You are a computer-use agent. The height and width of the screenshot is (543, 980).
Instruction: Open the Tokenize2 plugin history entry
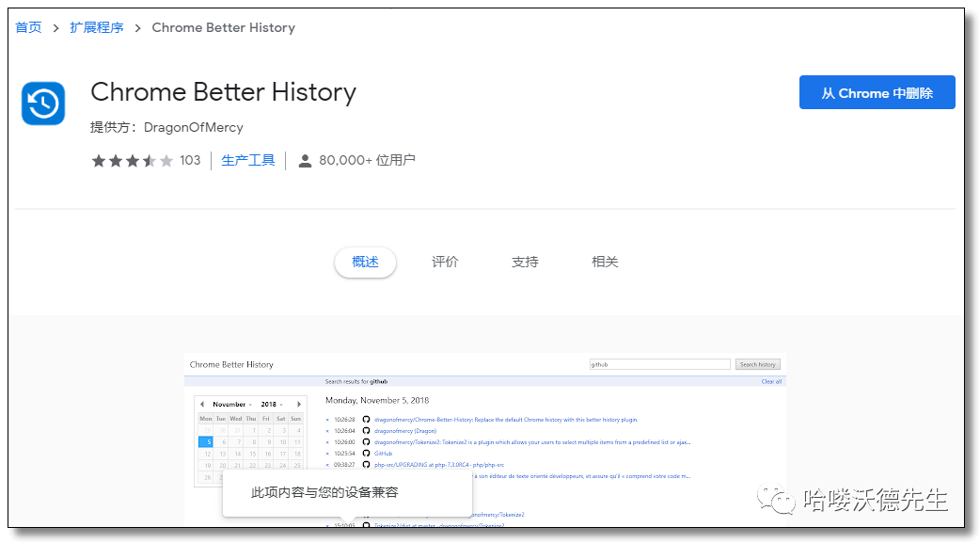[532, 442]
